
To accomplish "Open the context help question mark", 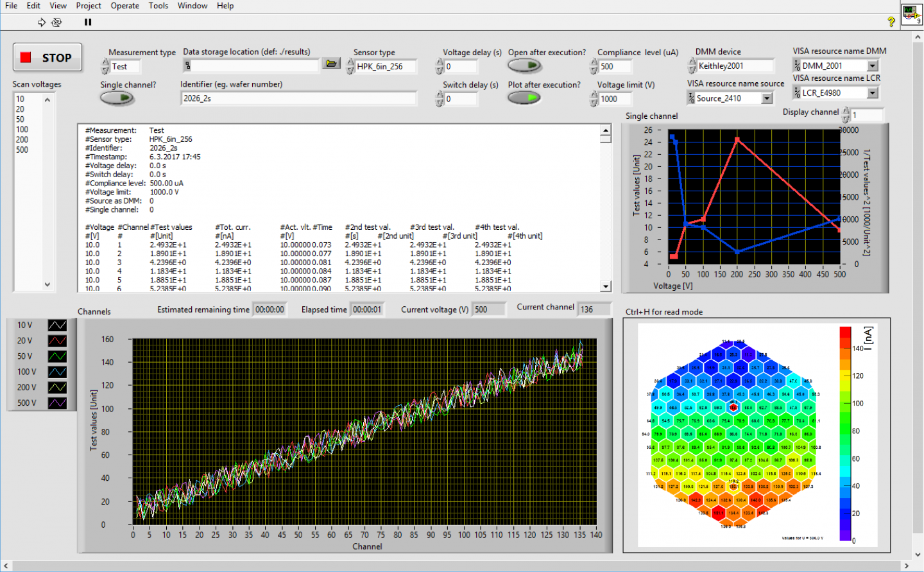I will 891,22.
